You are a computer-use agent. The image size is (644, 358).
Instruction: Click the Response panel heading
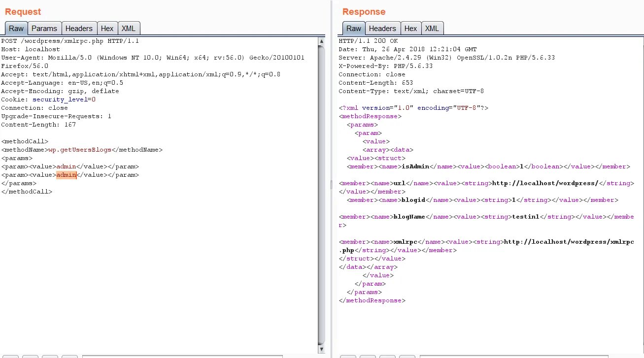point(364,12)
